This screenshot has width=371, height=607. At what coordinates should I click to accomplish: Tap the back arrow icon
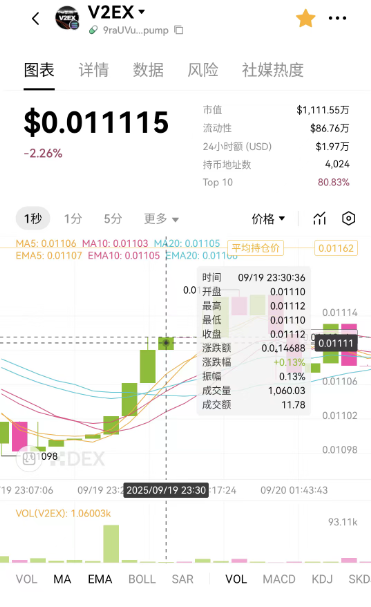coord(36,18)
